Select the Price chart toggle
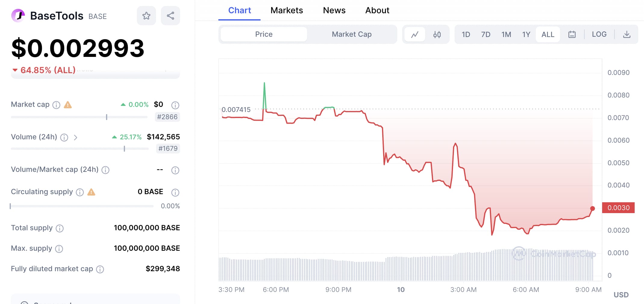This screenshot has width=644, height=304. point(264,34)
